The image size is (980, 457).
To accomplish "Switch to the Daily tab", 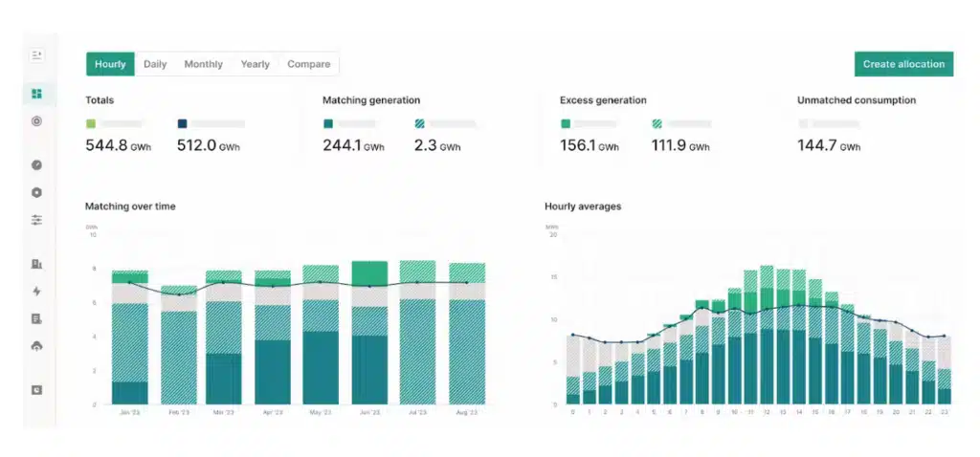I will click(155, 64).
